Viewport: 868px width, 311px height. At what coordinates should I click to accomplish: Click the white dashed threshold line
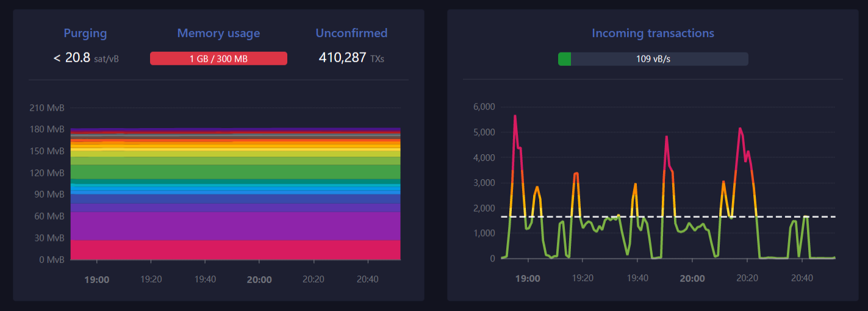tap(793, 216)
